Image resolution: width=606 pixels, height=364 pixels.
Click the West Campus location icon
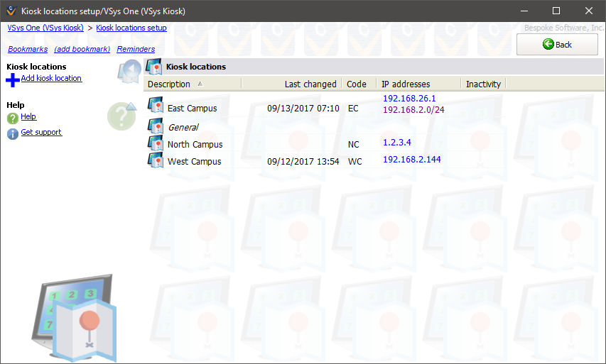pyautogui.click(x=156, y=161)
